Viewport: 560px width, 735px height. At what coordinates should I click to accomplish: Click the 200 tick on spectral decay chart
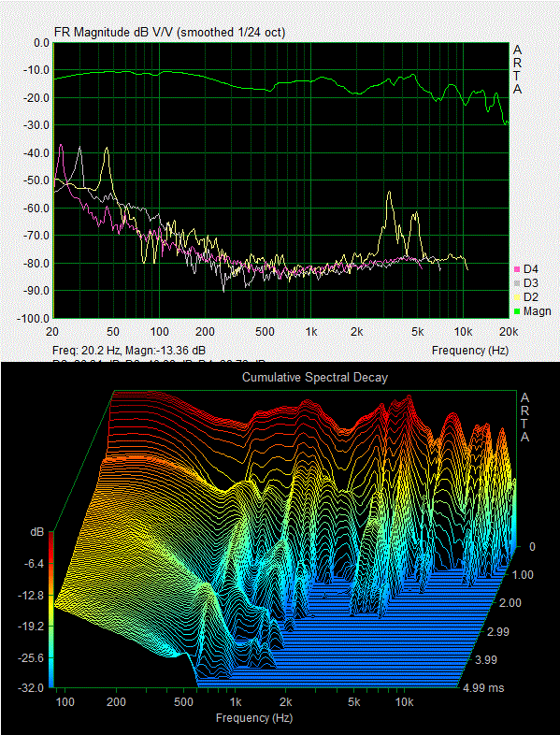tap(116, 702)
